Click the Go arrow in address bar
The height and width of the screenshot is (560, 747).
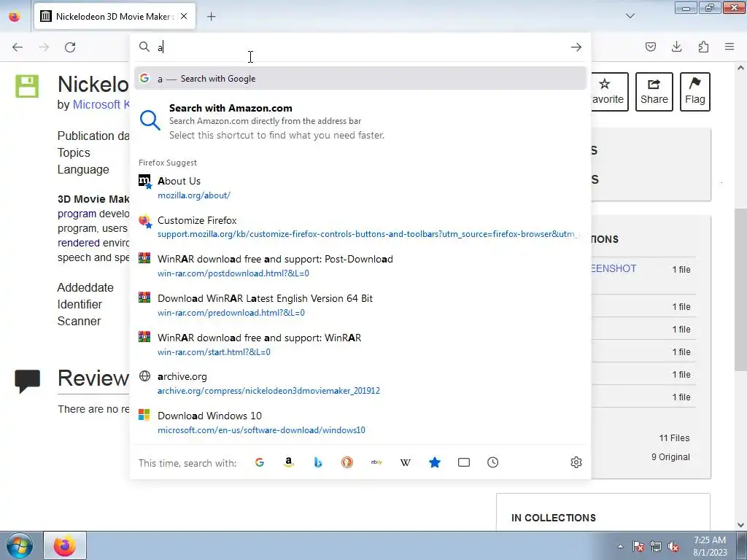pyautogui.click(x=576, y=47)
